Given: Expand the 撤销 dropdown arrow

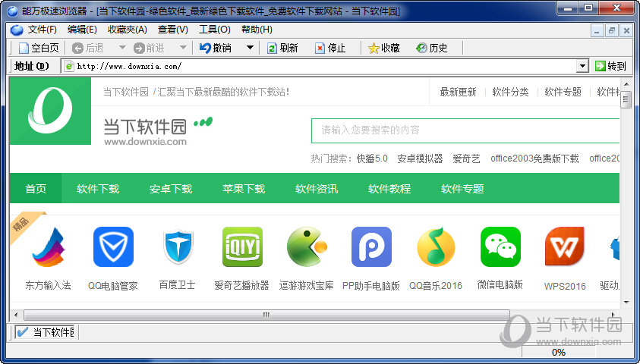Looking at the screenshot, I should pyautogui.click(x=250, y=48).
